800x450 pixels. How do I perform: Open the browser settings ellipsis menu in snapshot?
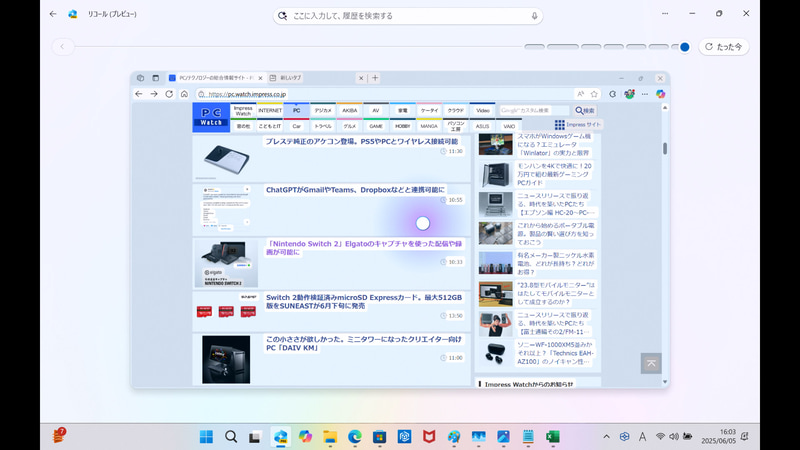point(645,94)
